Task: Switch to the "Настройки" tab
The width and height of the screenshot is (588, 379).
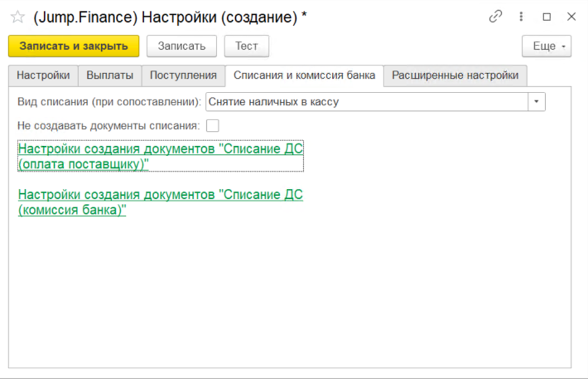Action: (43, 76)
